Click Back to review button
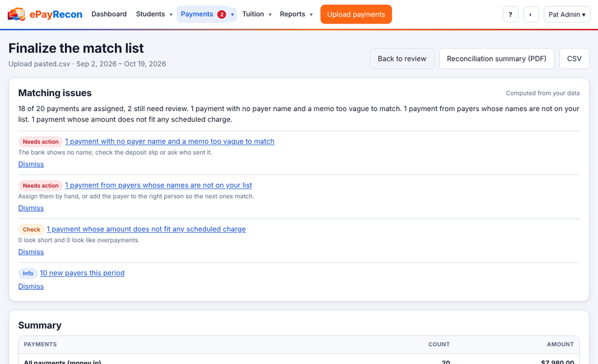The height and width of the screenshot is (364, 598). (402, 59)
